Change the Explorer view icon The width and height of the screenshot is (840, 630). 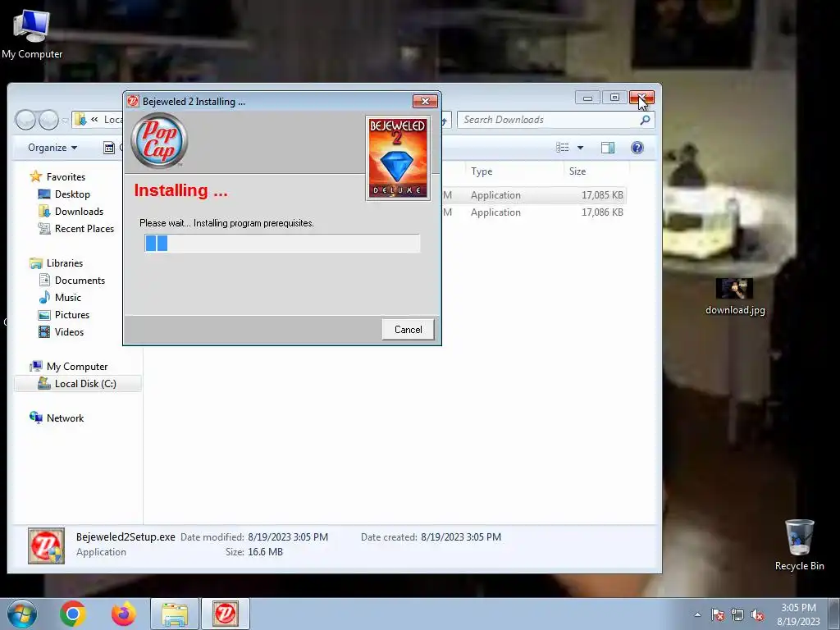(x=562, y=148)
